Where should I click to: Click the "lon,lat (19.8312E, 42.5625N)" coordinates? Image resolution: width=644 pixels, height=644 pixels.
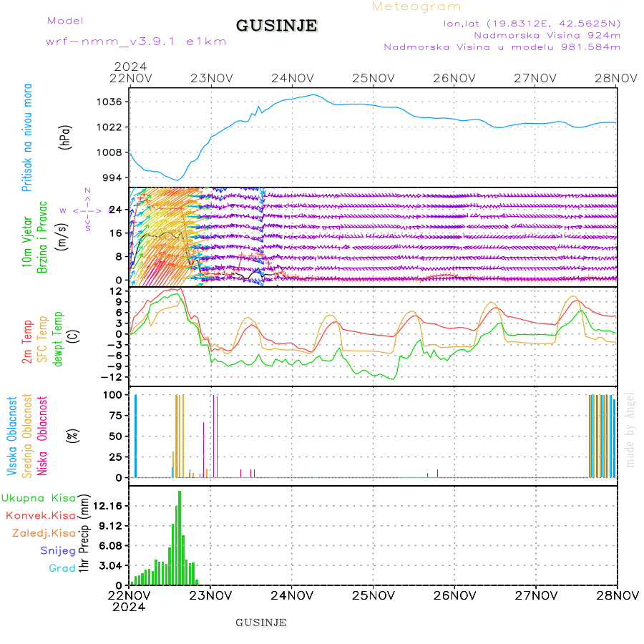[x=532, y=24]
